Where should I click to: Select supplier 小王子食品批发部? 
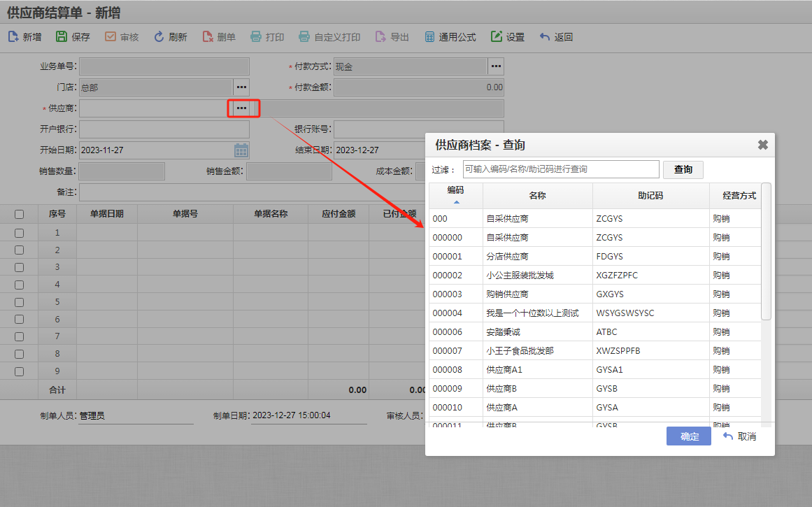[520, 351]
